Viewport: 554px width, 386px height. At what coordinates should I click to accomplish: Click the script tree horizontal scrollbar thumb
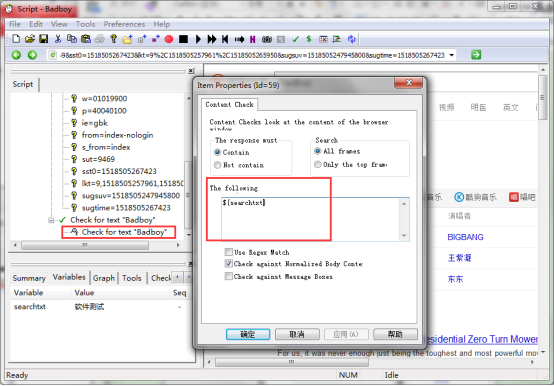[x=85, y=245]
